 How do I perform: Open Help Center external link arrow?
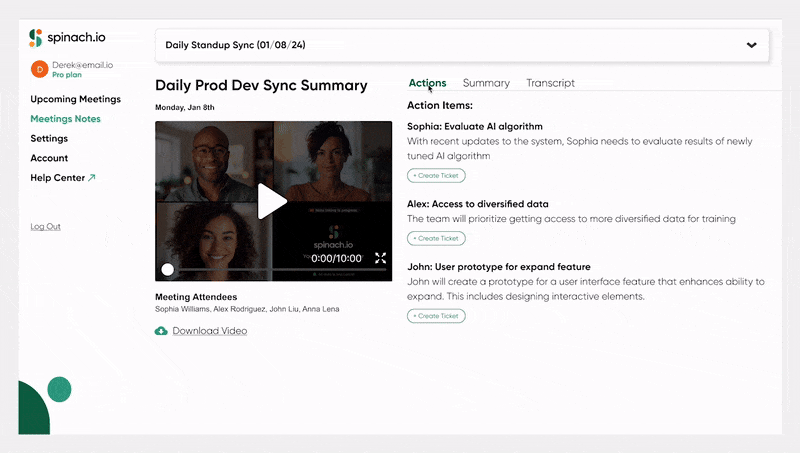tap(92, 178)
